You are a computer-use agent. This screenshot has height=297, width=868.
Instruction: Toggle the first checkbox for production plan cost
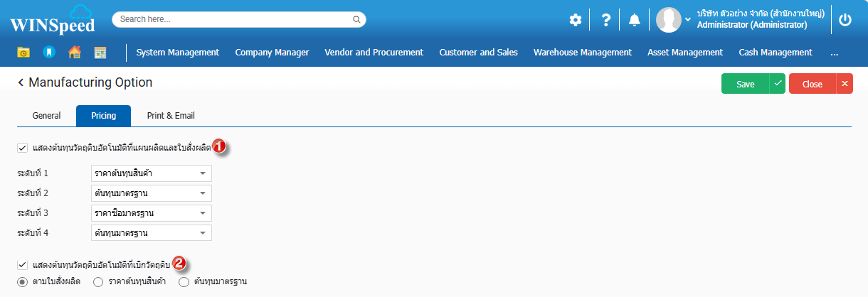pyautogui.click(x=23, y=148)
